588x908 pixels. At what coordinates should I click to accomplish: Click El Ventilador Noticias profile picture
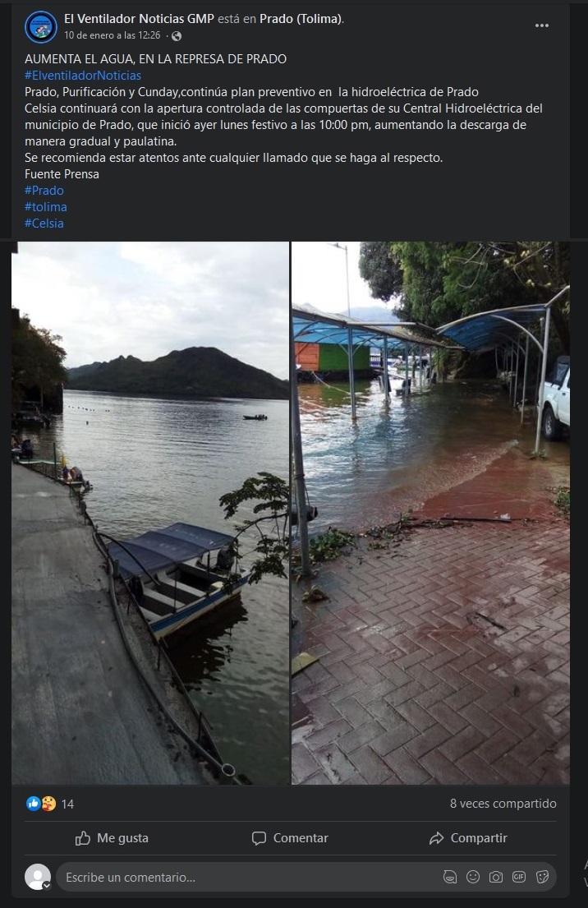tap(40, 26)
